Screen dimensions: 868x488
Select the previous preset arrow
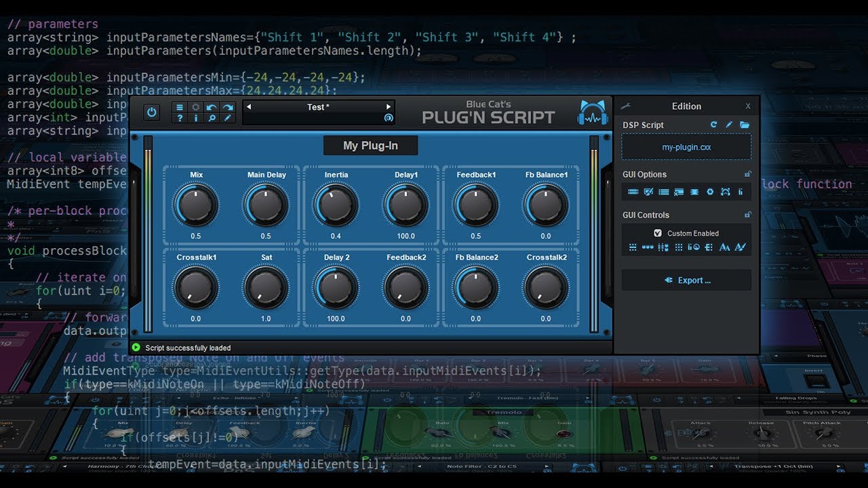(x=249, y=107)
